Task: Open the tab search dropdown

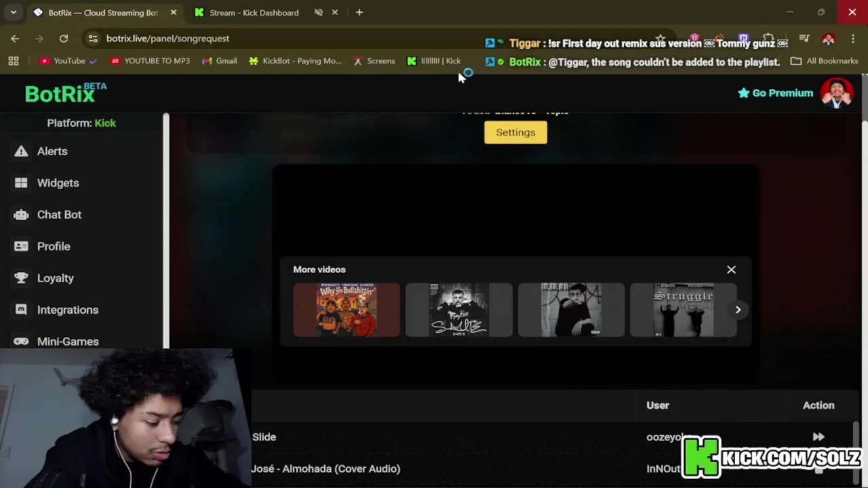Action: tap(13, 12)
